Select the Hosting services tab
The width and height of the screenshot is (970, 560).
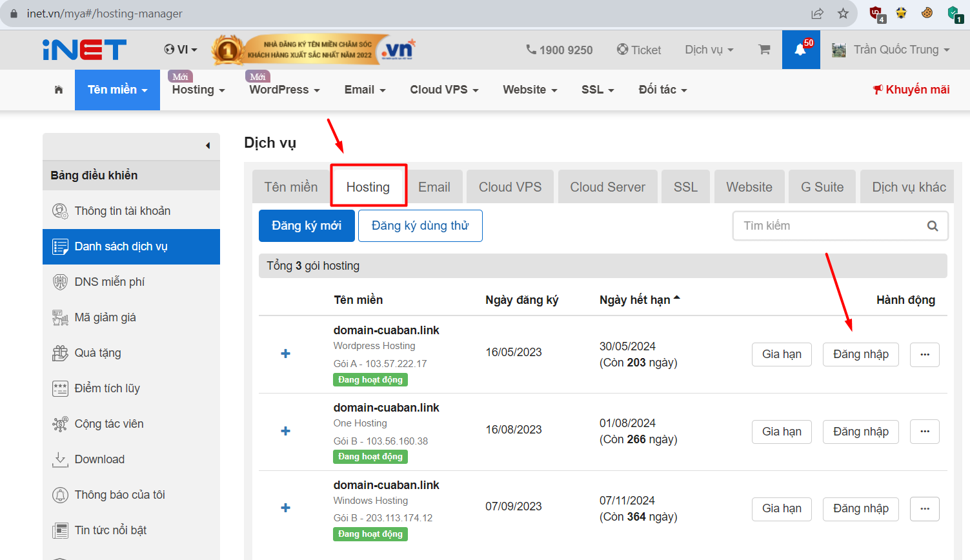(x=369, y=186)
